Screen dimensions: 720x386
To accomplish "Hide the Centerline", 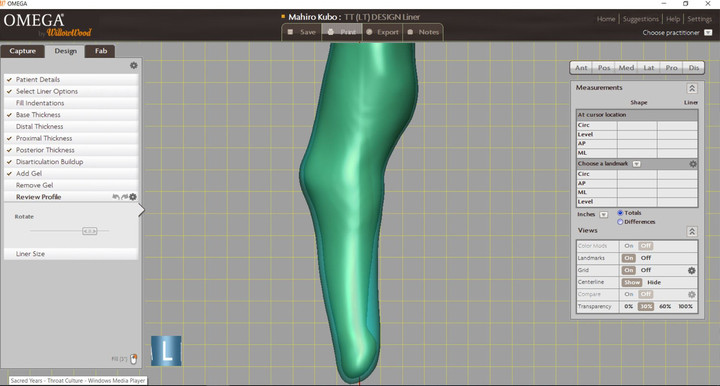I will tap(654, 283).
